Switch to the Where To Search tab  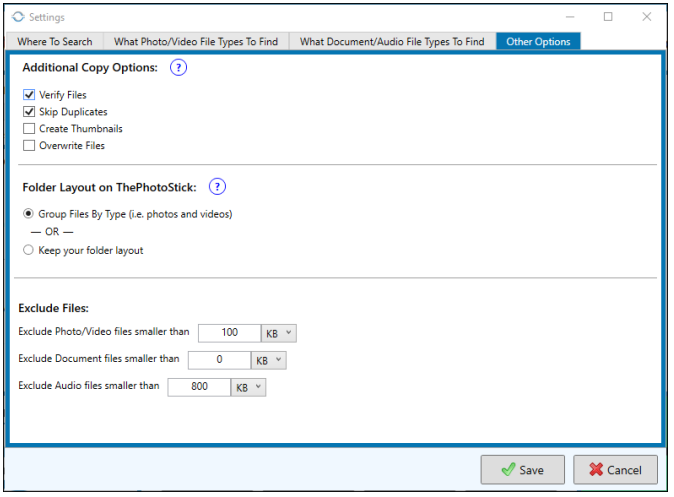point(55,41)
